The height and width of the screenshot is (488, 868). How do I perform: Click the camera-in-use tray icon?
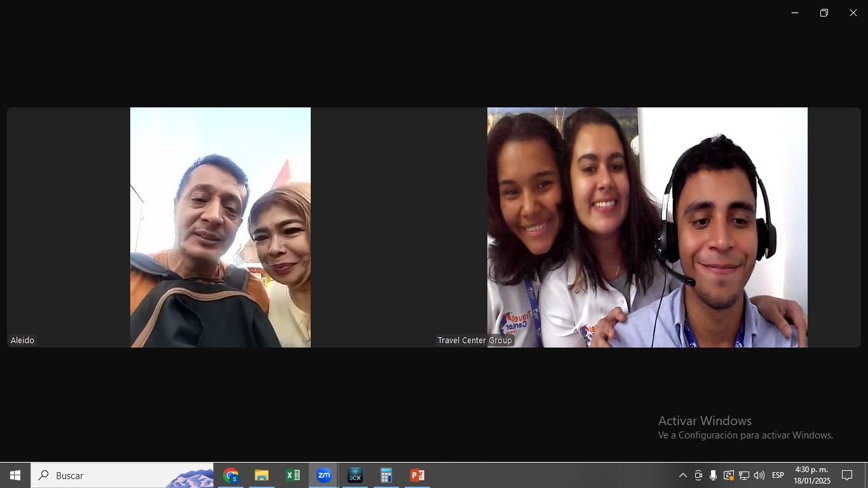pyautogui.click(x=698, y=475)
